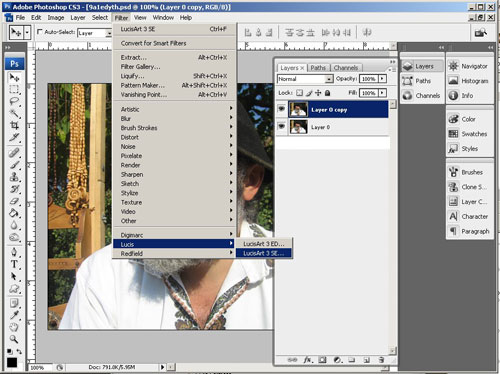Screen dimensions: 500x374
Task: Select the Crop tool
Action: point(14,125)
